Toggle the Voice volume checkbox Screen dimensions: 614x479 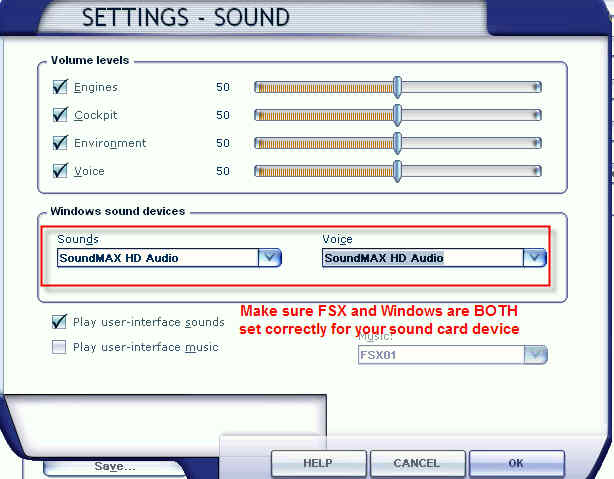coord(60,171)
